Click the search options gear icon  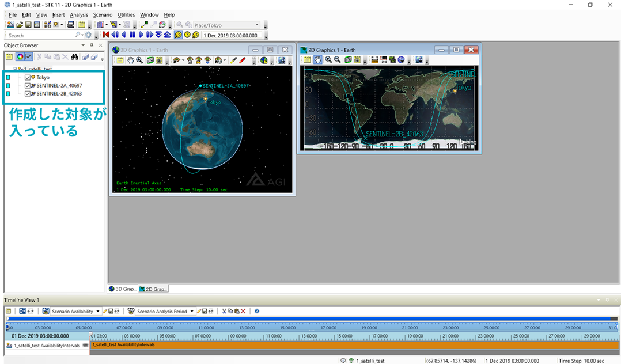pyautogui.click(x=88, y=35)
